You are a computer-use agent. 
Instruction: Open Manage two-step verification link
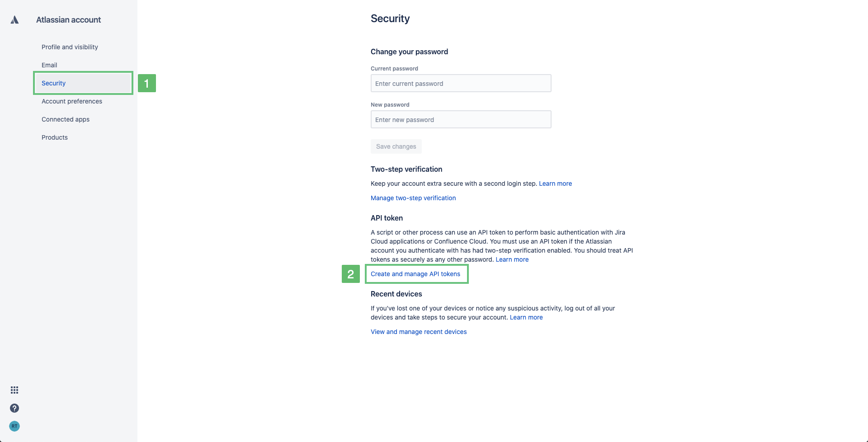[413, 198]
